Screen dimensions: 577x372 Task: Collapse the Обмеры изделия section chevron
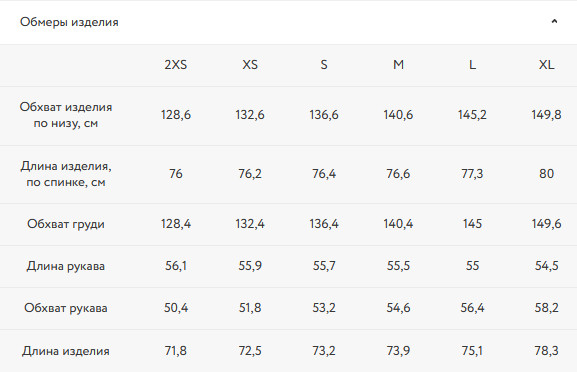[554, 21]
